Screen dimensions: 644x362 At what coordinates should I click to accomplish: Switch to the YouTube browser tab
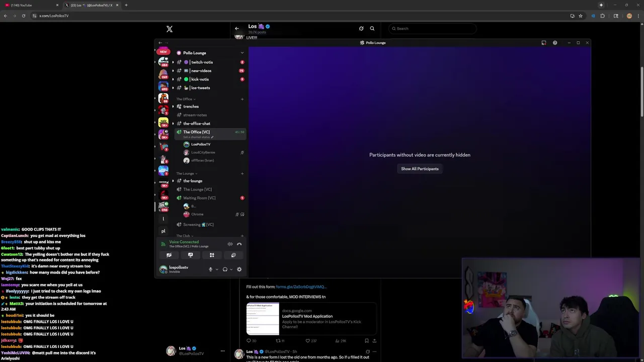30,5
